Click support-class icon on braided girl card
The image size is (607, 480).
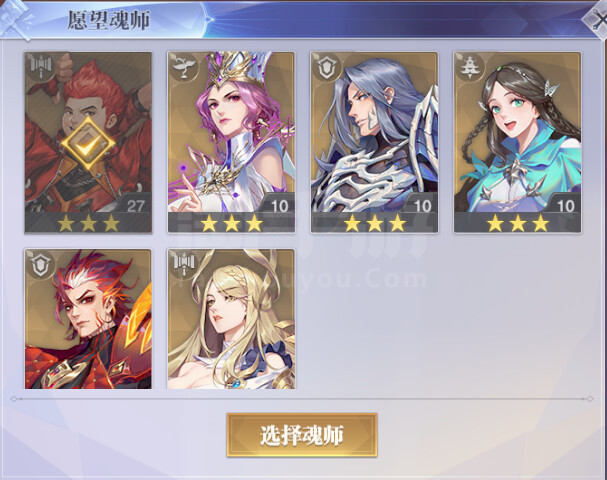[x=470, y=67]
